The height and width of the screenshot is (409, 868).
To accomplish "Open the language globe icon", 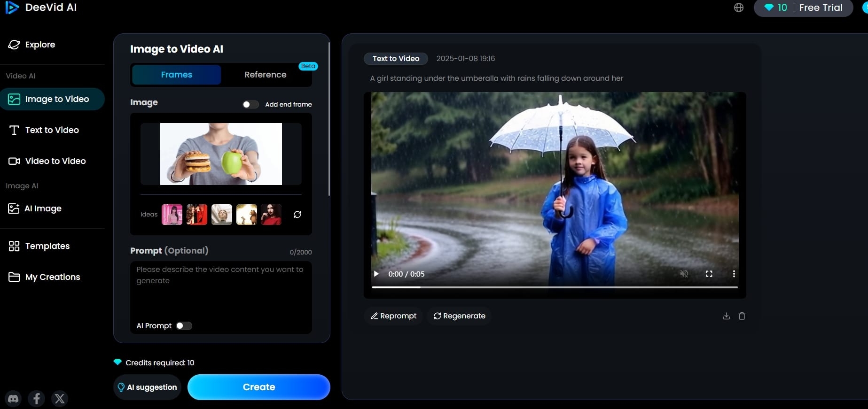I will click(739, 8).
